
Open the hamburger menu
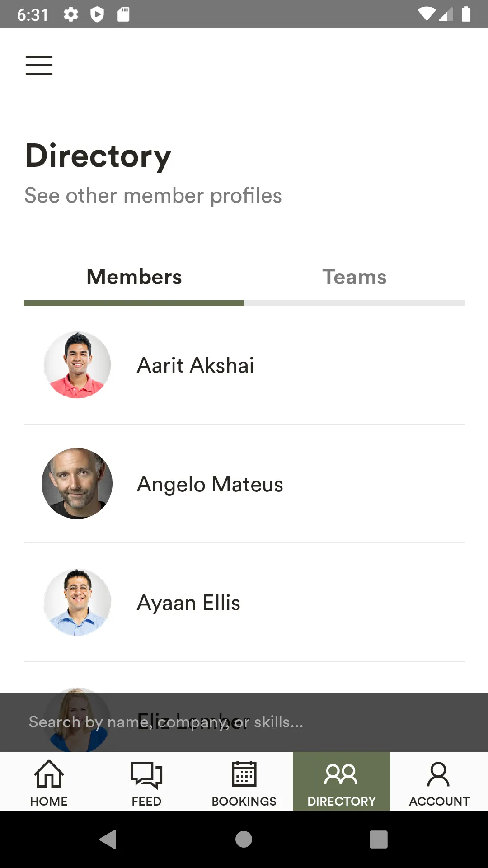click(39, 66)
